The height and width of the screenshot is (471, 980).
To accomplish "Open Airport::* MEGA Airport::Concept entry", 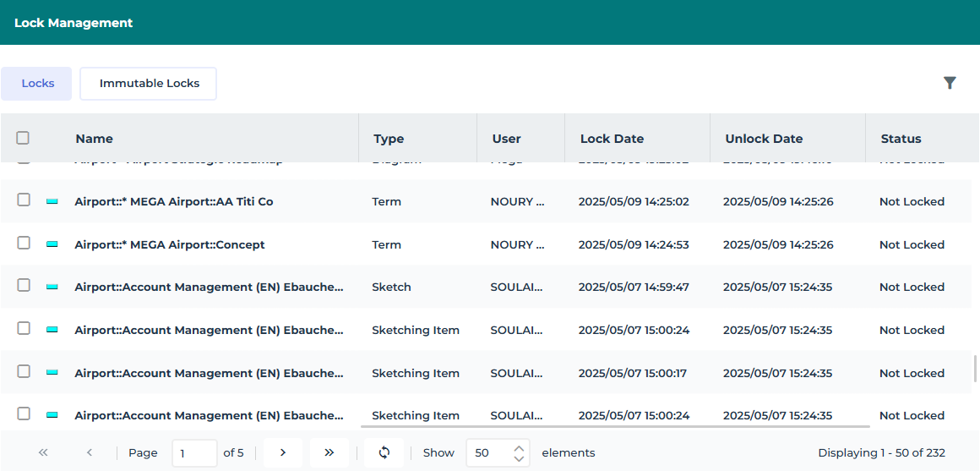I will [170, 244].
